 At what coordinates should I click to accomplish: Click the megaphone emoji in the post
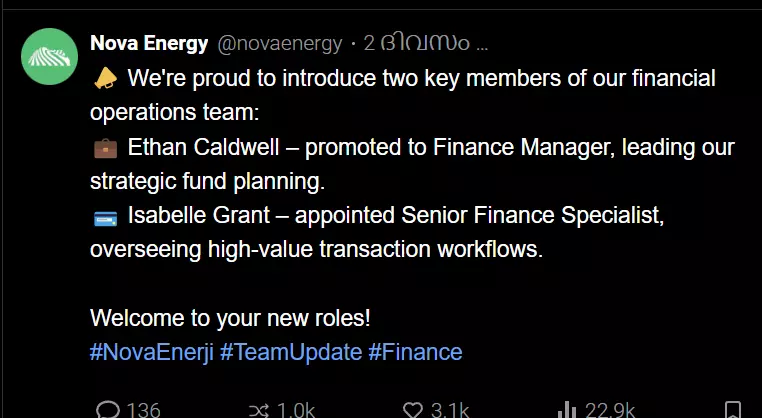(104, 78)
